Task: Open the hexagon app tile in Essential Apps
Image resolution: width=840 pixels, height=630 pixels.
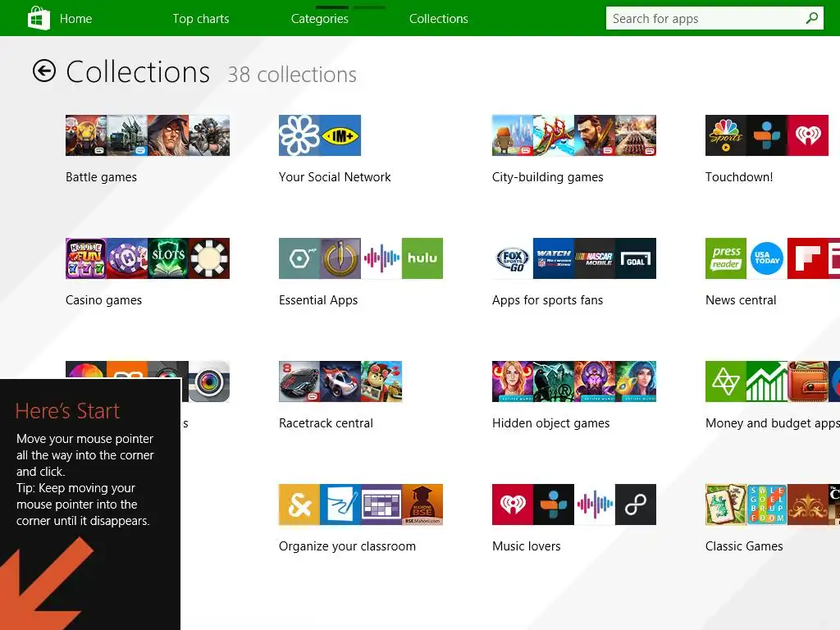Action: point(299,258)
